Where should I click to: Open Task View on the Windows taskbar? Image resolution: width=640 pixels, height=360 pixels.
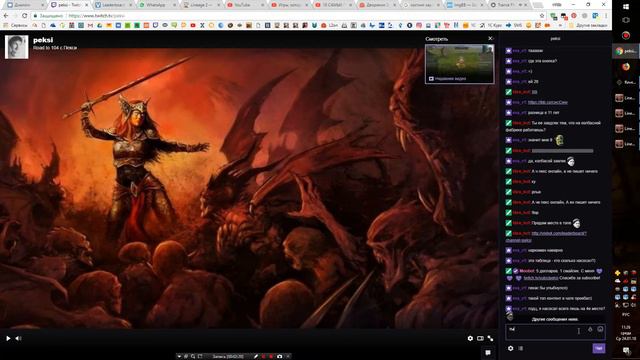point(626,20)
